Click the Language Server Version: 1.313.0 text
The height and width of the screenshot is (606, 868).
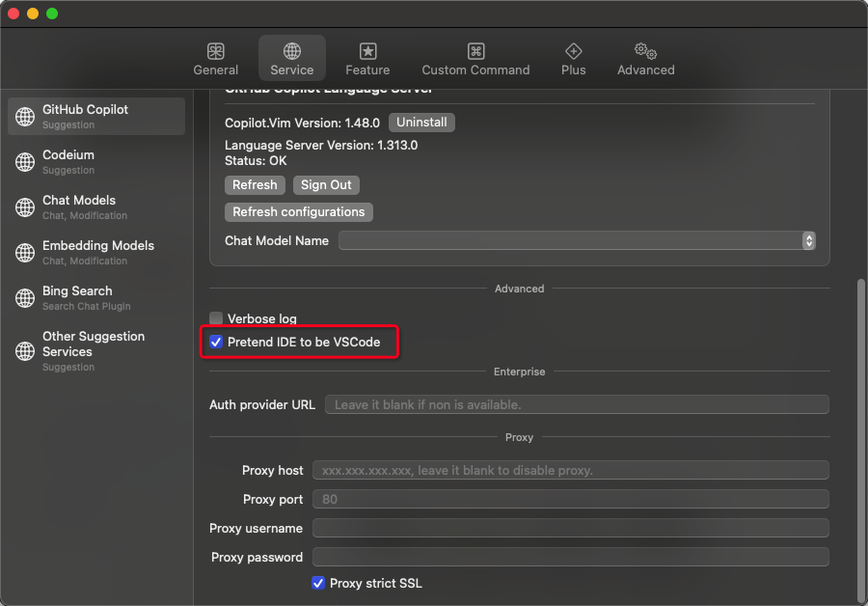[321, 145]
